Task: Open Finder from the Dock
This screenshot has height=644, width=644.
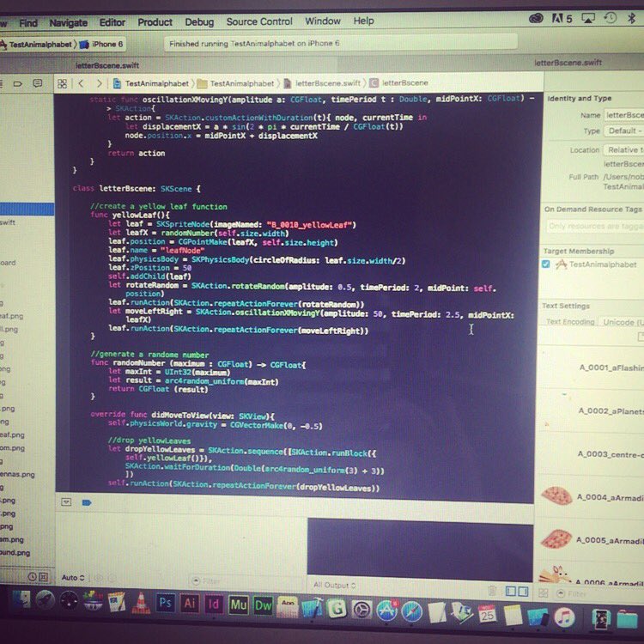Action: pos(21,599)
